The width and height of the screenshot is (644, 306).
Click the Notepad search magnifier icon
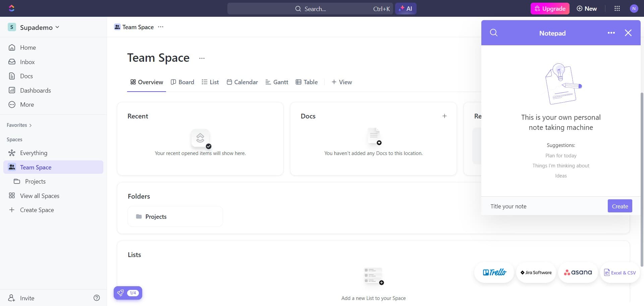pyautogui.click(x=493, y=33)
